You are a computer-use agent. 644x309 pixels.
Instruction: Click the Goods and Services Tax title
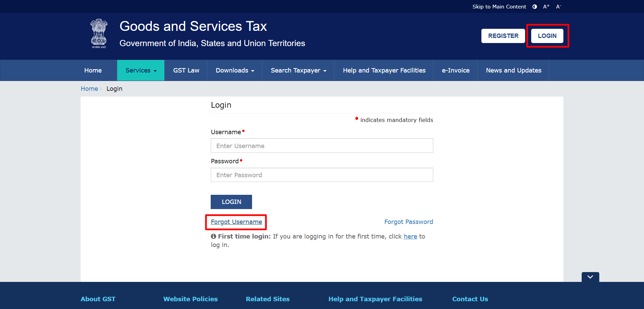[193, 26]
